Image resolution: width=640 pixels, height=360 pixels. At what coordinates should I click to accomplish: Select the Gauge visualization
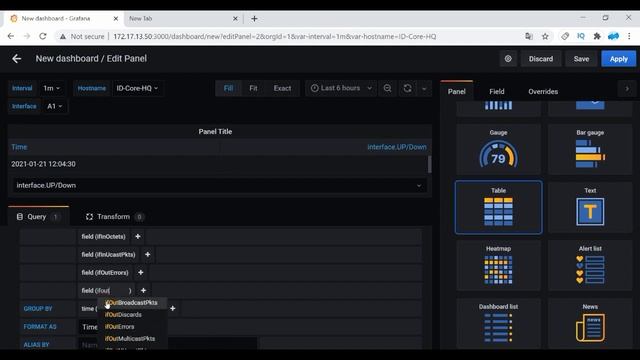pos(498,149)
